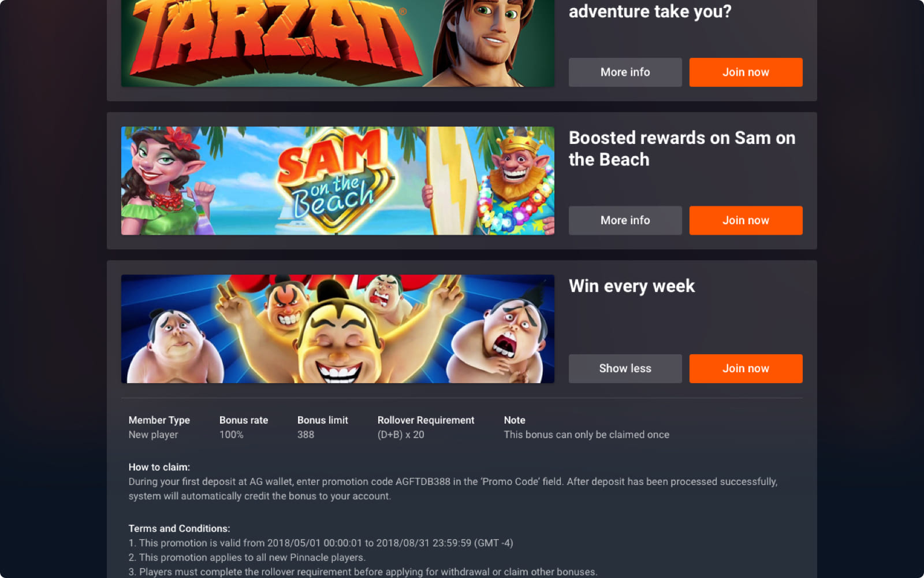Click More info on the Tarzan promotion
The image size is (924, 578).
(625, 72)
